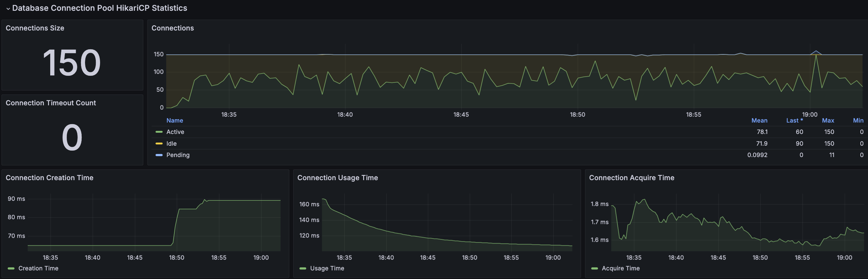Toggle the Active series in Connections legend
This screenshot has height=279, width=868.
175,132
